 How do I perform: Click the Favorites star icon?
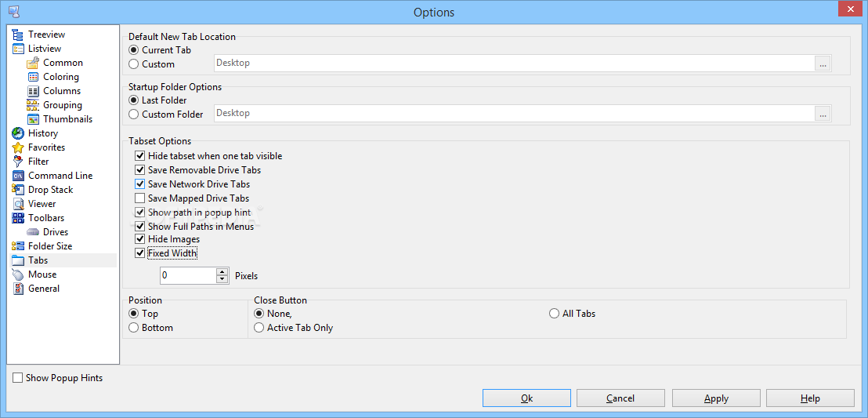click(18, 147)
